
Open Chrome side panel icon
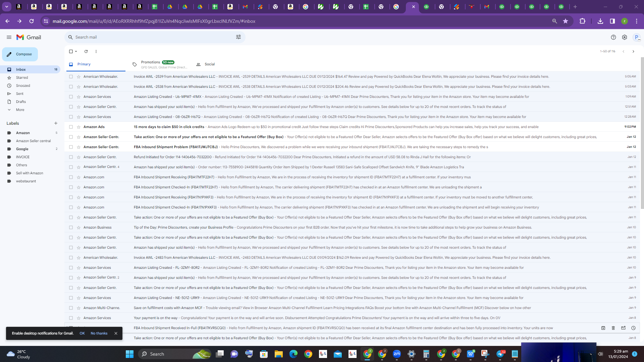(612, 21)
